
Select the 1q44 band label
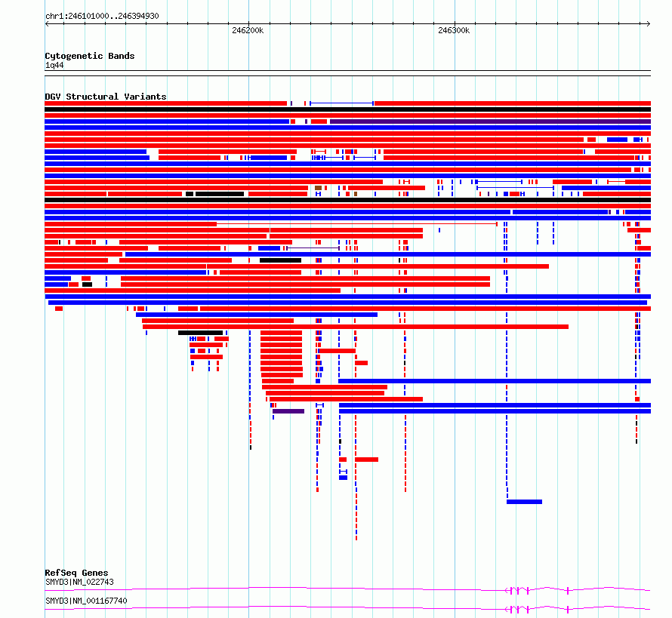(54, 65)
